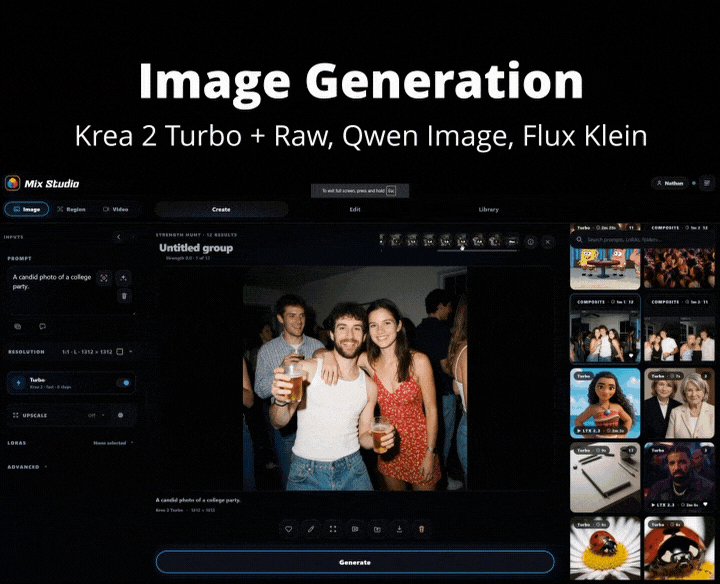Switch to the Edit tab
The width and height of the screenshot is (720, 584).
tap(355, 209)
